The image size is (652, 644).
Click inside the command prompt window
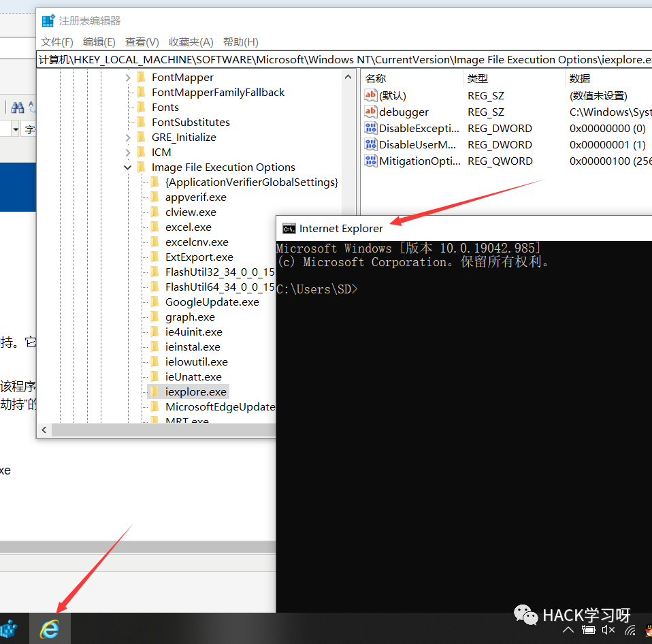(x=463, y=426)
